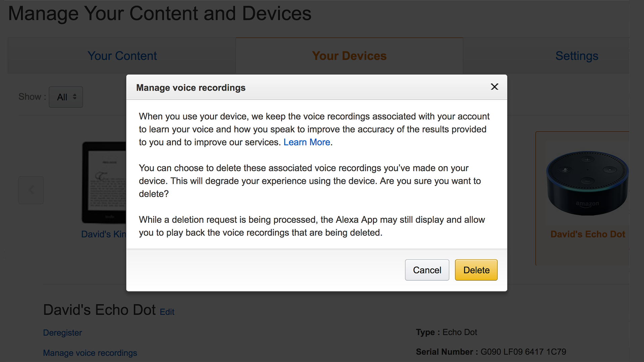Screen dimensions: 644x362
Task: Open David's Kindle details
Action: coord(103,234)
